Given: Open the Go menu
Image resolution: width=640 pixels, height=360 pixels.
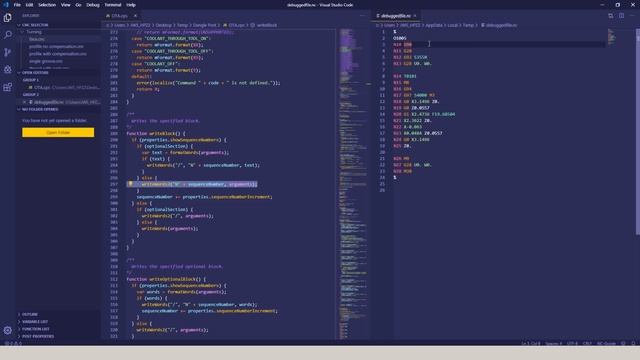Looking at the screenshot, I should [x=78, y=5].
